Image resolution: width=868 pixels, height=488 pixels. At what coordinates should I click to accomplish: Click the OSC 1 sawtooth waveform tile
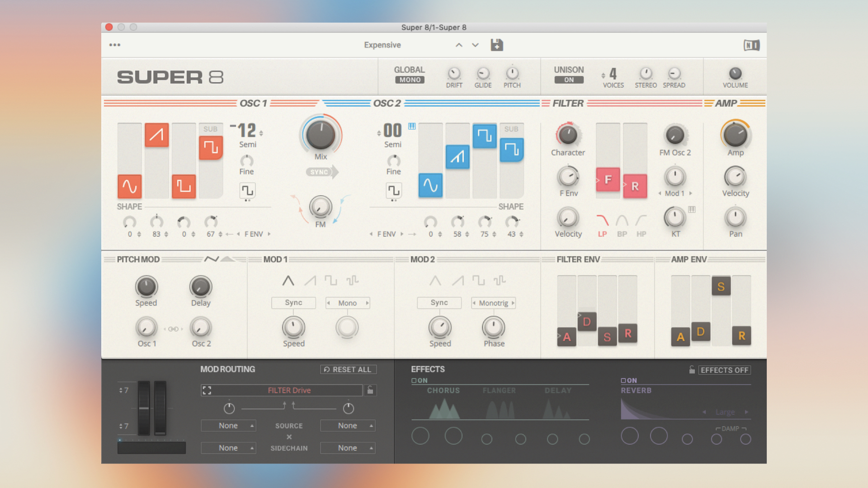(x=156, y=135)
